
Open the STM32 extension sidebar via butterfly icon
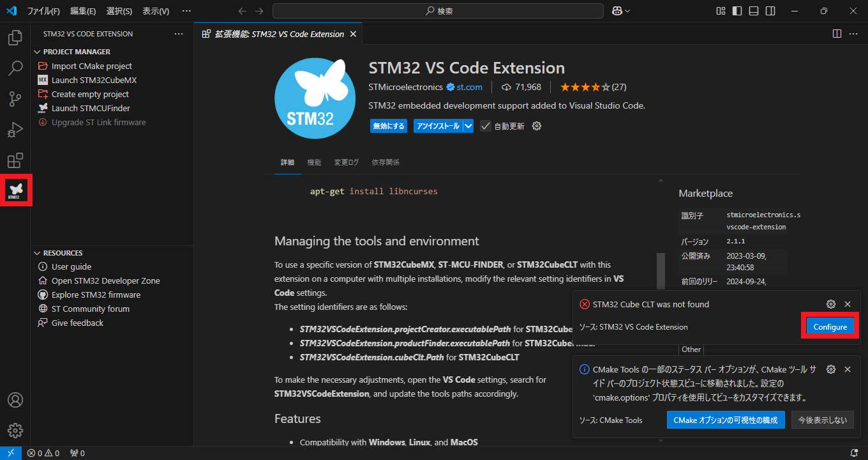(15, 190)
